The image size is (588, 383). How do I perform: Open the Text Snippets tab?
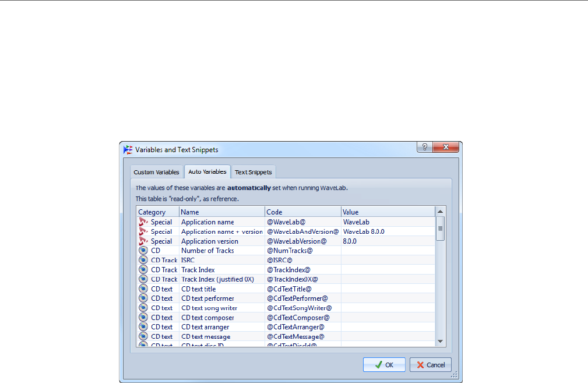[253, 172]
